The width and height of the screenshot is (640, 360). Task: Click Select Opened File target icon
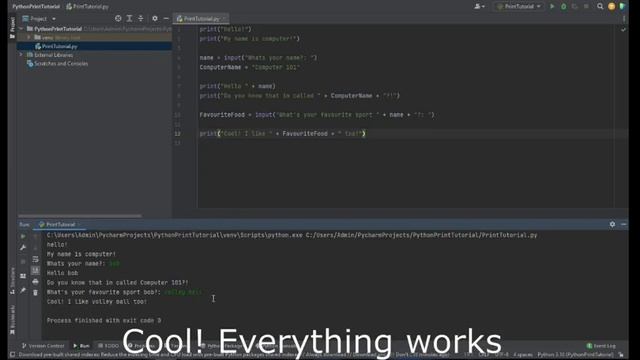118,18
